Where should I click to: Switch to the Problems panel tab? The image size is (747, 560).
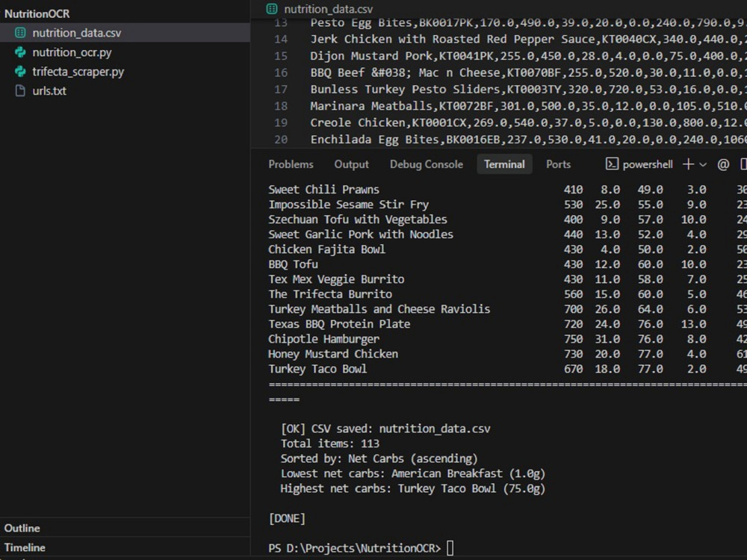(291, 164)
